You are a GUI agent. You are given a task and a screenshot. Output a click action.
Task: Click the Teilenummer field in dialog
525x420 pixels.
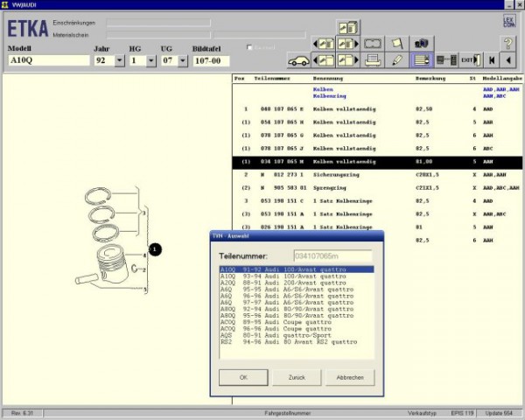tap(332, 256)
